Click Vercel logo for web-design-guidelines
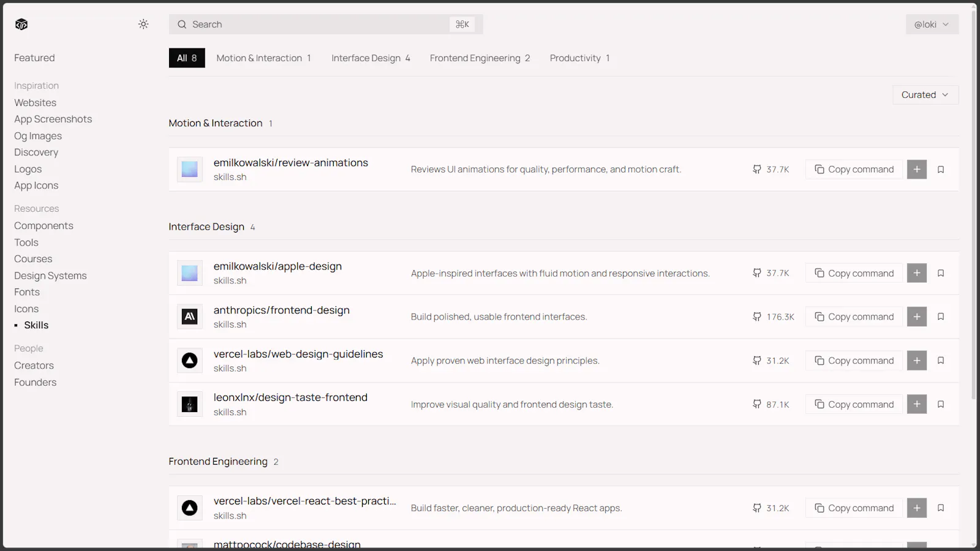The height and width of the screenshot is (551, 980). 190,361
